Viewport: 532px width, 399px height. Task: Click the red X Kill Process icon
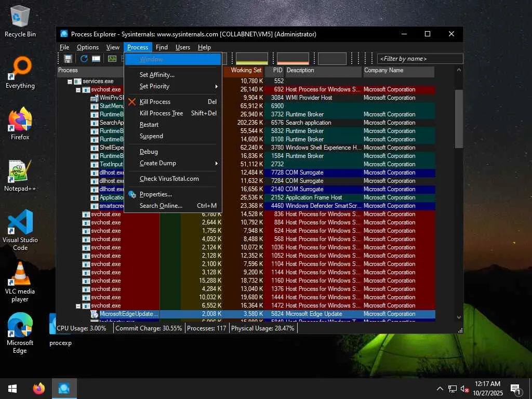tap(132, 102)
